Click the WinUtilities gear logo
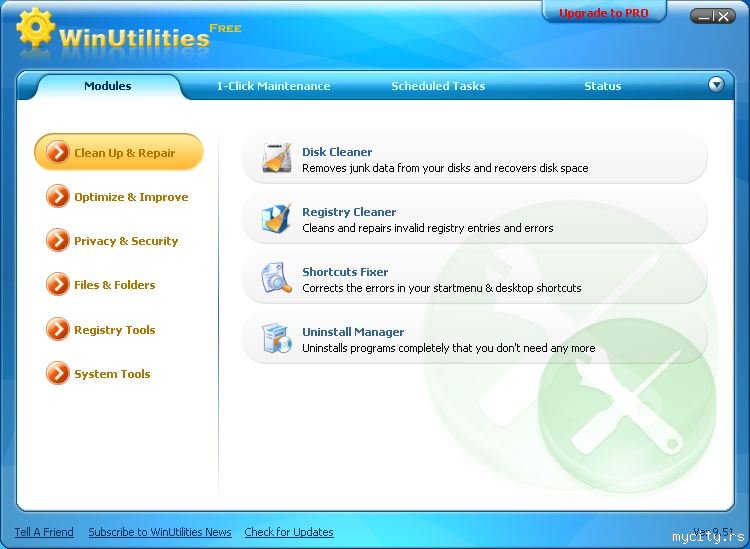 pyautogui.click(x=35, y=27)
